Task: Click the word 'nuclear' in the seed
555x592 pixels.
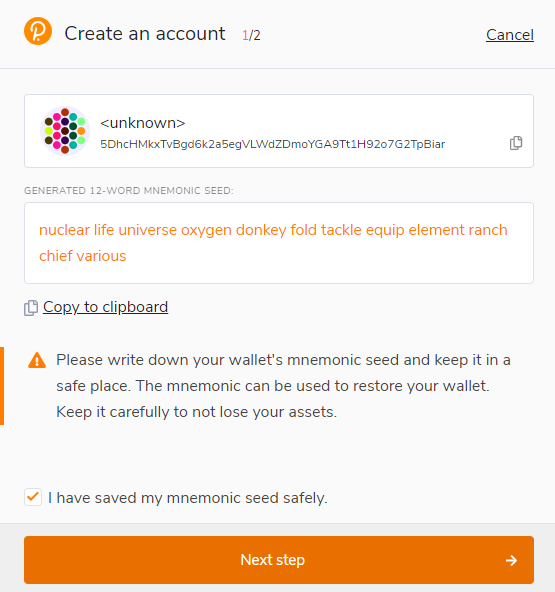Action: coord(64,230)
